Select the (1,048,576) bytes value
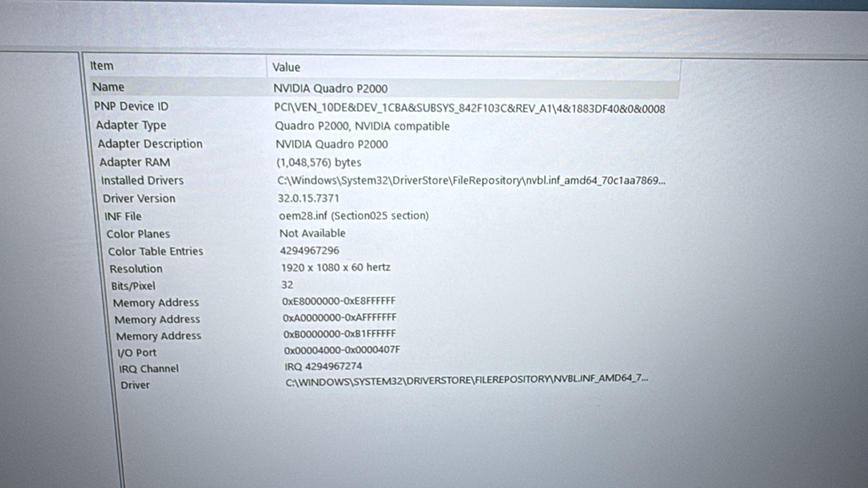 (319, 162)
